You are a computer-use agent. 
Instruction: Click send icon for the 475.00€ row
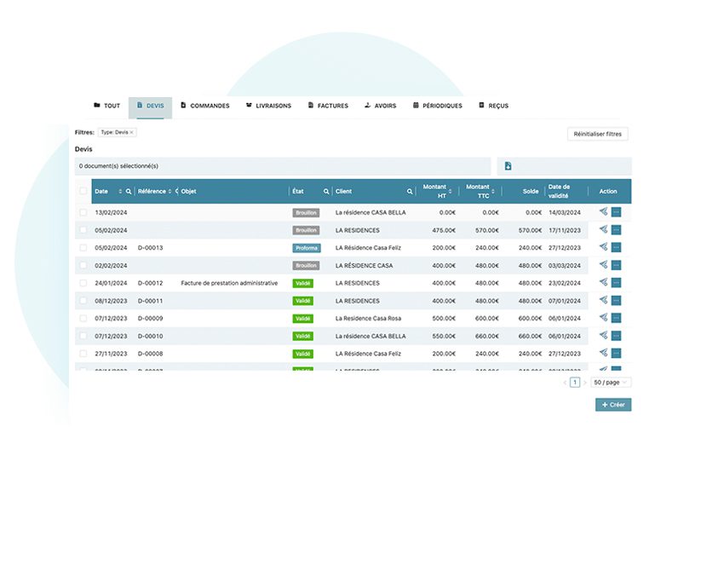(x=604, y=229)
